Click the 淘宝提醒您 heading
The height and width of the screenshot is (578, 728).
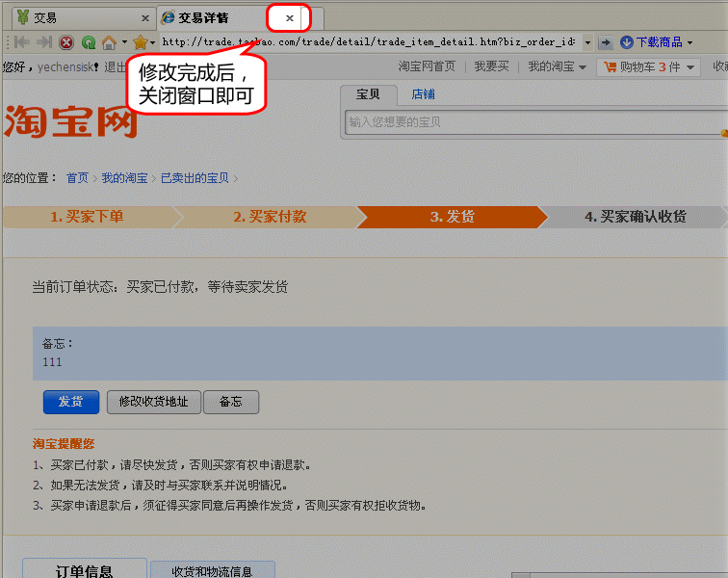(x=64, y=444)
